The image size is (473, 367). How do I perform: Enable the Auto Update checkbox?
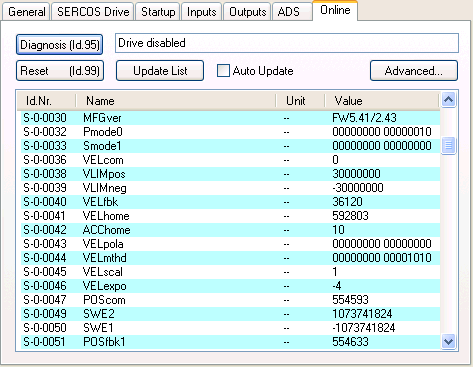223,71
